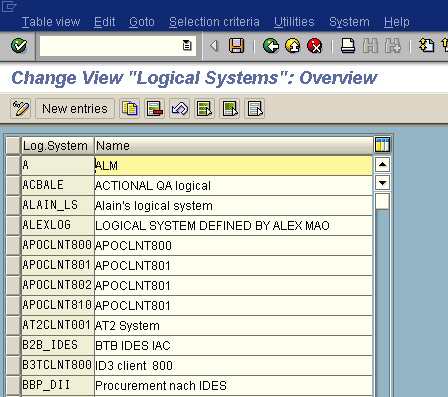Click the scroll up arrow

[x=382, y=165]
